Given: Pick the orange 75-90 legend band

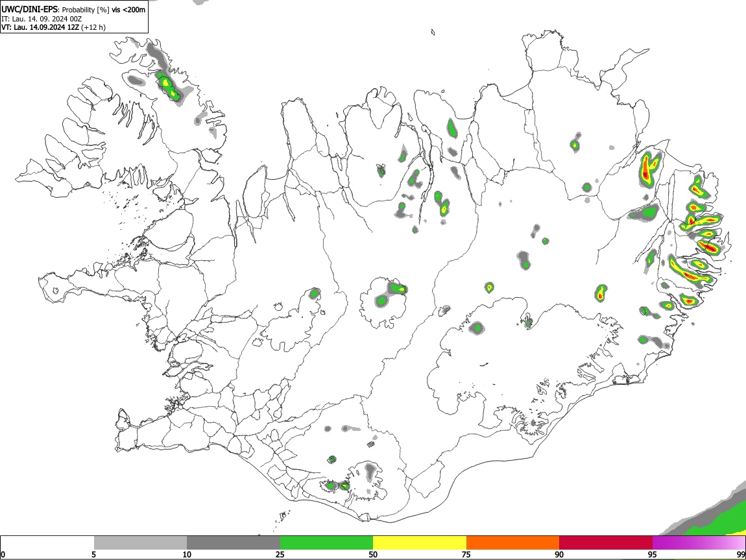Looking at the screenshot, I should click(513, 543).
